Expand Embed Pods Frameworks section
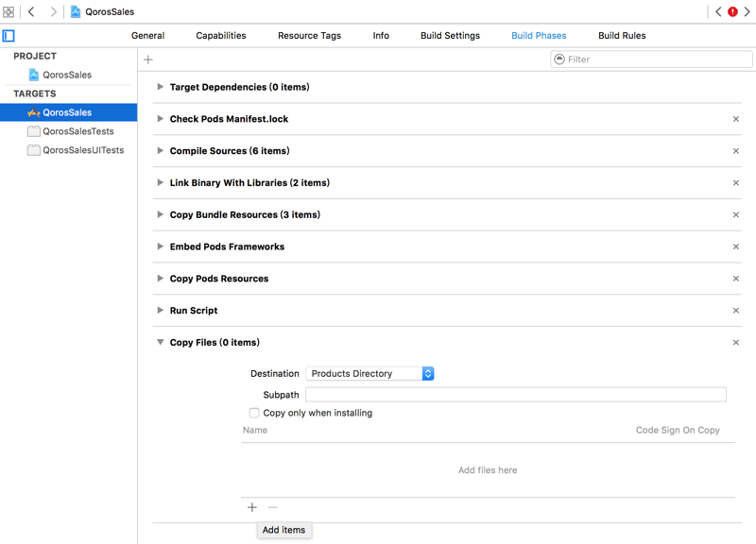 click(x=160, y=246)
